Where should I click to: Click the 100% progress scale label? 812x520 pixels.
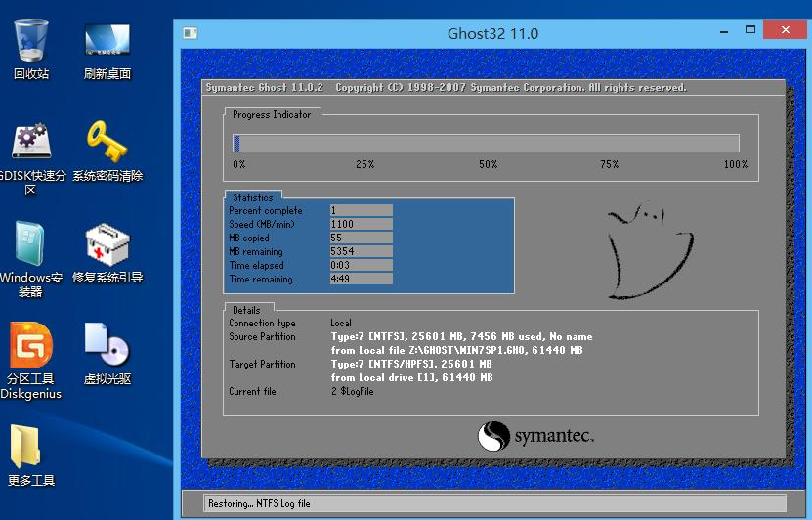coord(736,164)
